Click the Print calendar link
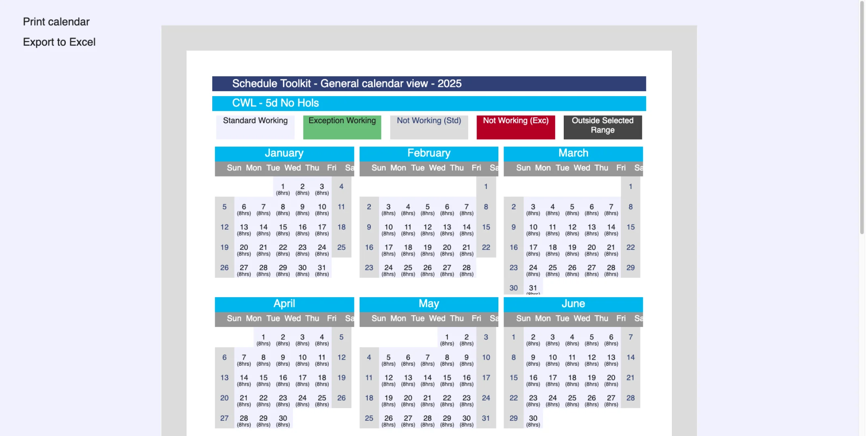The height and width of the screenshot is (436, 868). 56,21
